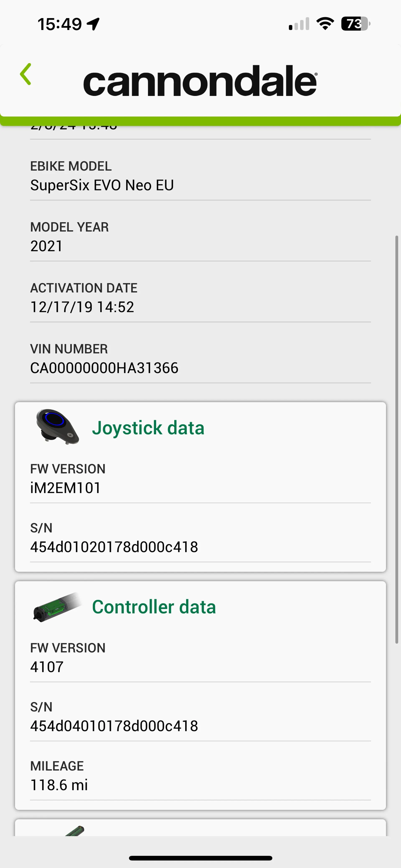The width and height of the screenshot is (401, 868).
Task: Tap the location arrow icon
Action: [x=93, y=24]
